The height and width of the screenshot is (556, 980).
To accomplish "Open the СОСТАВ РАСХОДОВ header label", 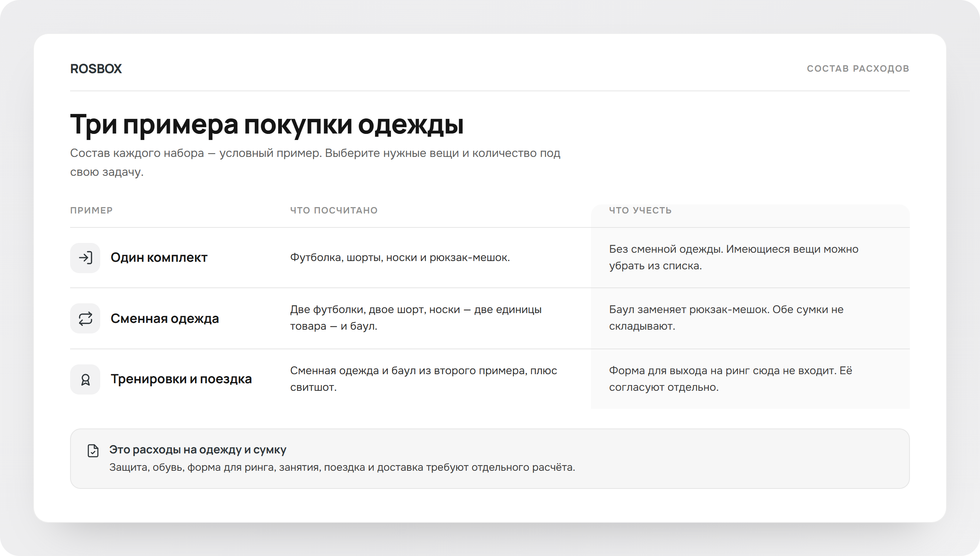I will (858, 69).
